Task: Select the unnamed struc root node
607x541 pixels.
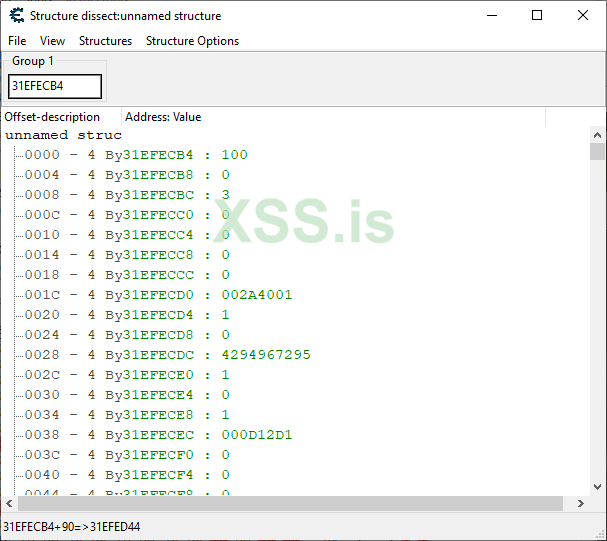Action: coord(63,135)
